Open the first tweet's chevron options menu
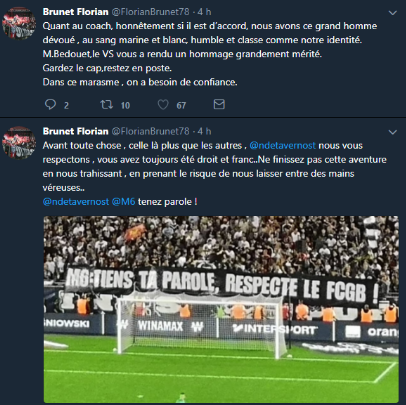The width and height of the screenshot is (406, 405). [393, 13]
